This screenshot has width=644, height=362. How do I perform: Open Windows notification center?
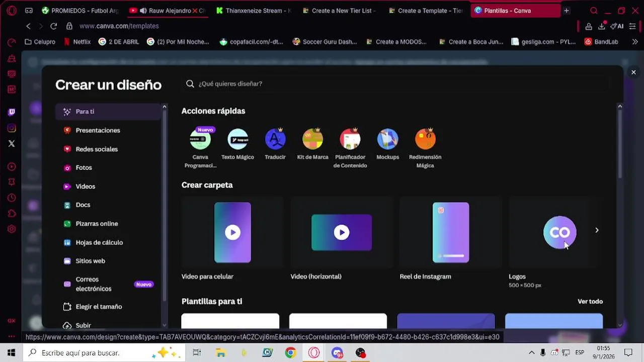point(628,352)
